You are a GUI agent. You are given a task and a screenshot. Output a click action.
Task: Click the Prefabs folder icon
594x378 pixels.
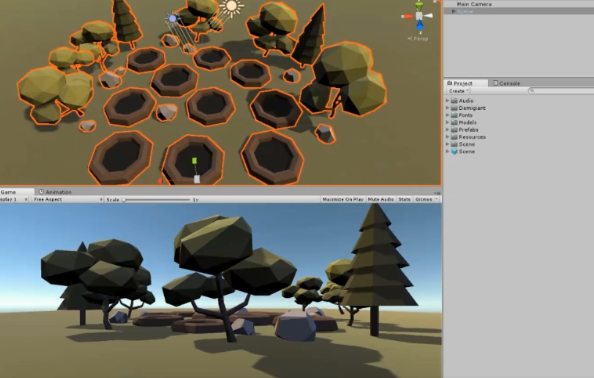pyautogui.click(x=454, y=130)
